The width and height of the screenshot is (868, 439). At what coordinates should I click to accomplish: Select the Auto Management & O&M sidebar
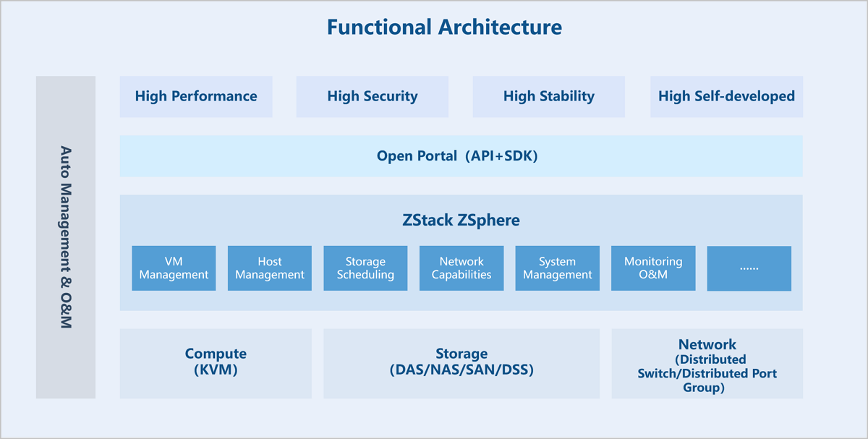pos(66,237)
